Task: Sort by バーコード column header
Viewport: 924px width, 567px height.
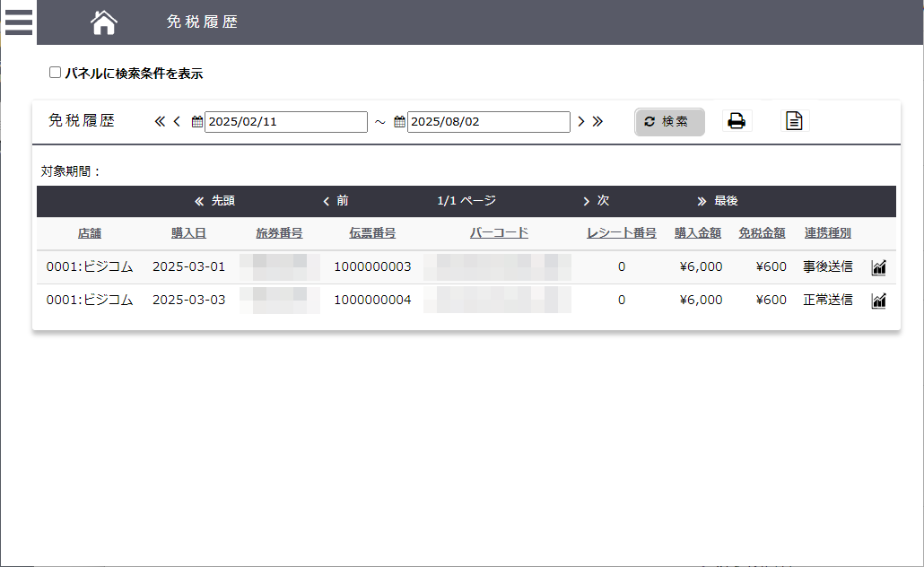Action: coord(499,233)
